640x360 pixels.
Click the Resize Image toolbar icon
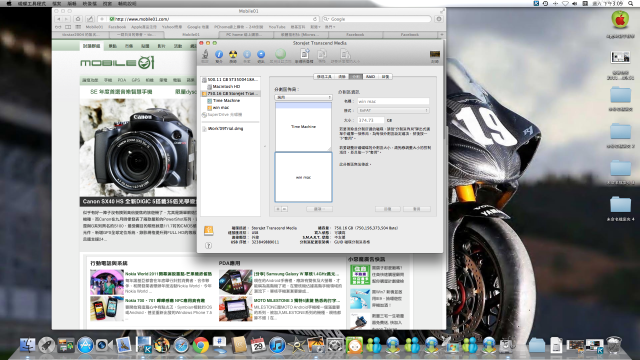pos(345,54)
